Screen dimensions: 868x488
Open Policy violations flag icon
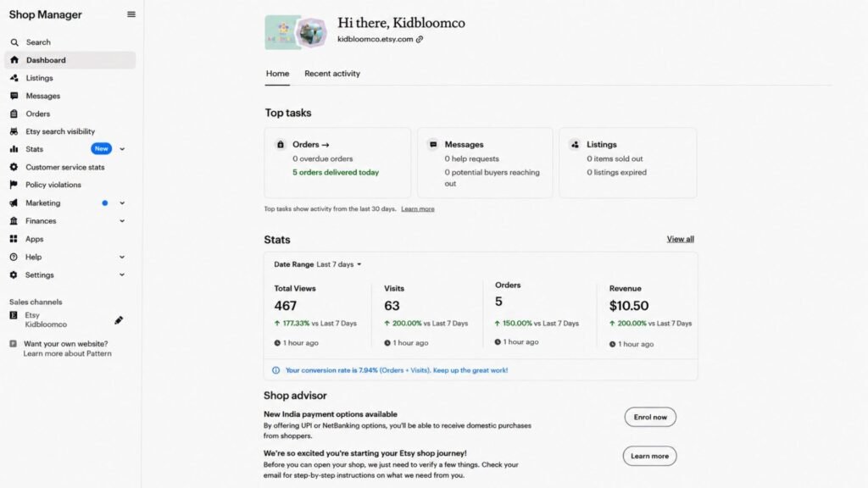[14, 185]
